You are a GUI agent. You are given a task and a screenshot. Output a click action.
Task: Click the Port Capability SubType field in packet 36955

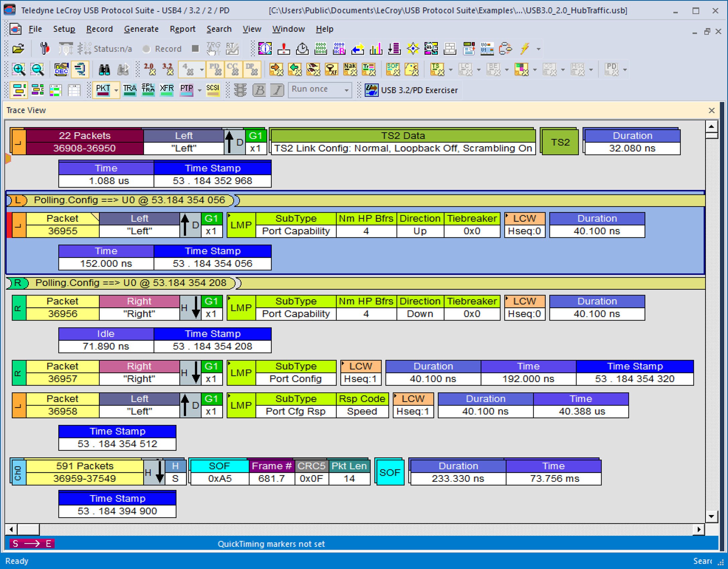(x=296, y=231)
